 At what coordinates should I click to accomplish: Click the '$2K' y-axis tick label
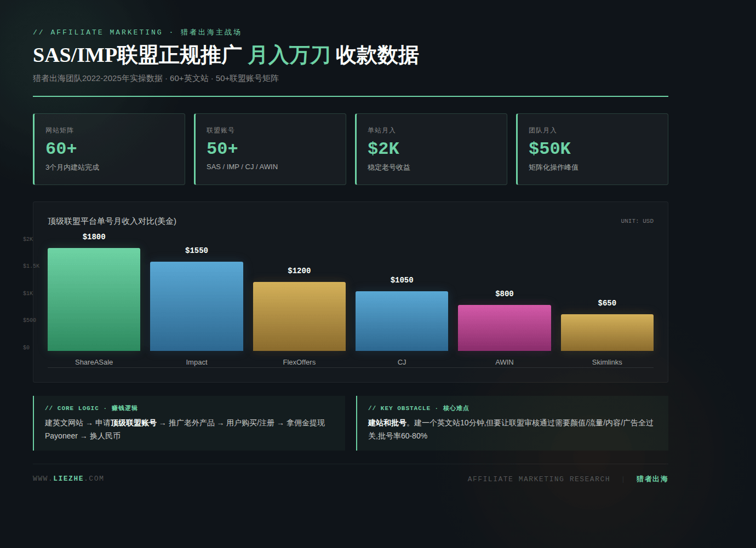coord(28,239)
